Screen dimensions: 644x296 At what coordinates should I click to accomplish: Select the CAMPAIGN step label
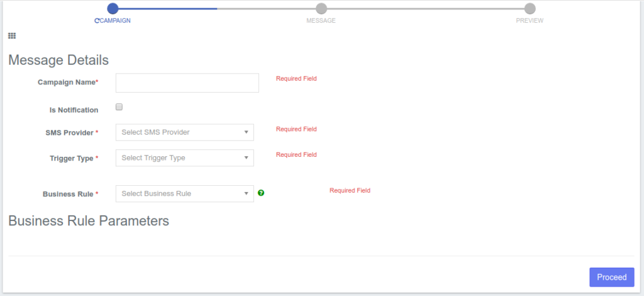(115, 21)
